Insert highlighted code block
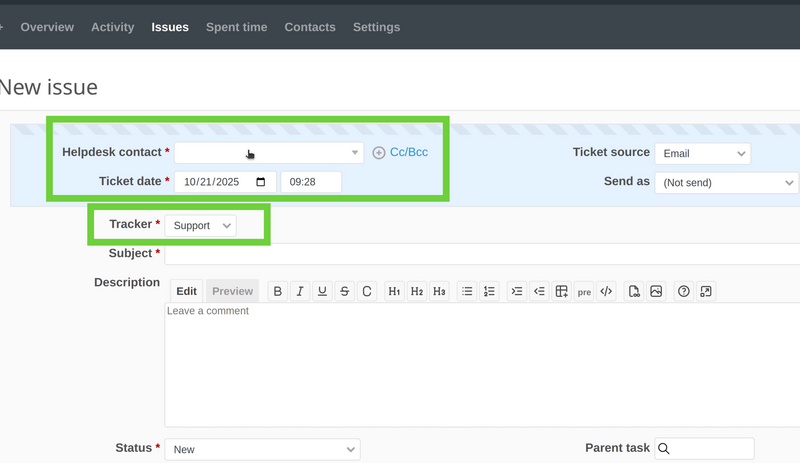Image resolution: width=800 pixels, height=463 pixels. pos(606,291)
